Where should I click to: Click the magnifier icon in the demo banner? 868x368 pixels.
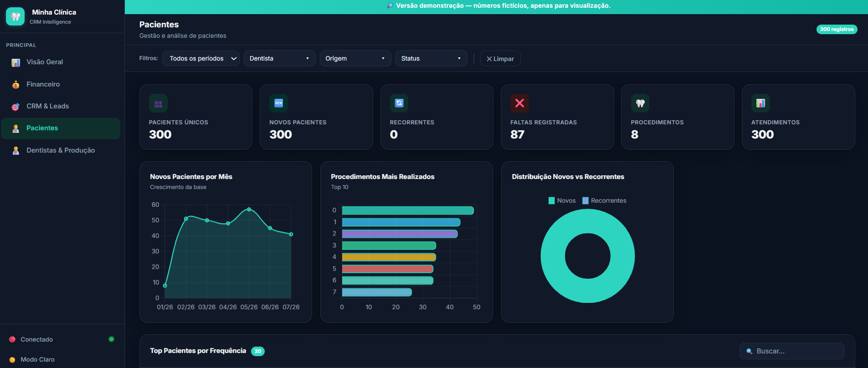click(x=390, y=6)
